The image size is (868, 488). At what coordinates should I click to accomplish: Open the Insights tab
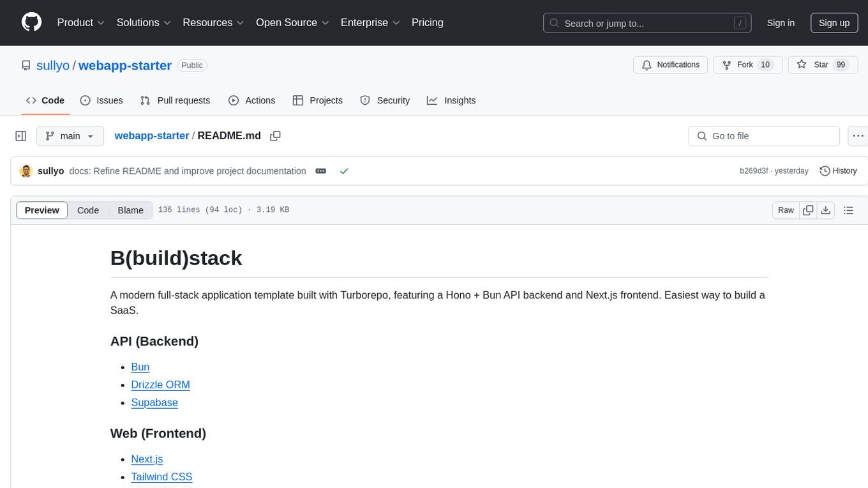point(451,100)
